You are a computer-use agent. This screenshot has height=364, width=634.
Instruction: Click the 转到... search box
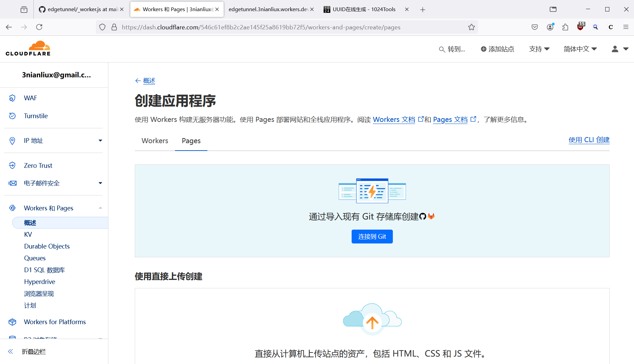click(x=452, y=49)
